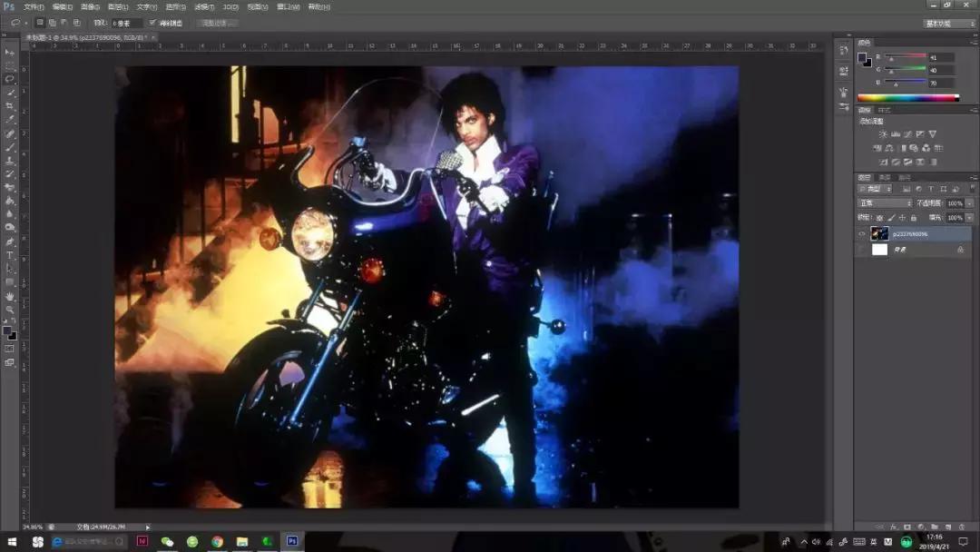Select the Rectangle shape tool

pyautogui.click(x=9, y=282)
